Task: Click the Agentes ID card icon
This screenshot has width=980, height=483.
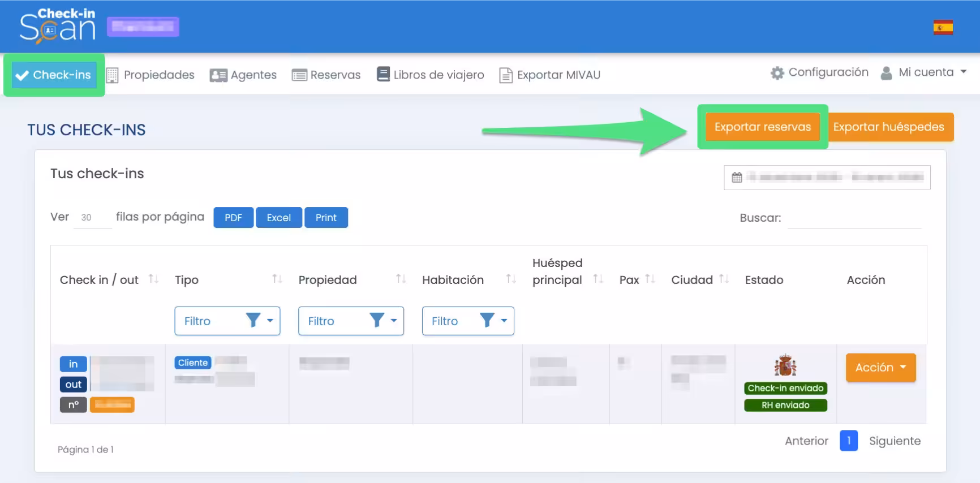Action: [x=218, y=75]
